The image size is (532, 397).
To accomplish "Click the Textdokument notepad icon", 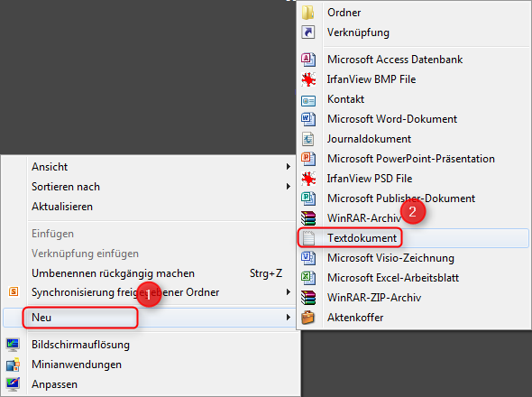I will [308, 237].
